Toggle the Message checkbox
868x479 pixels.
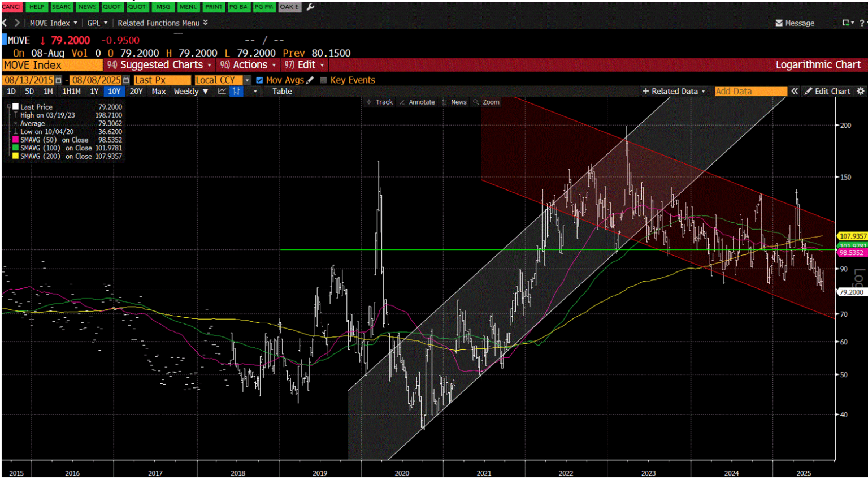778,23
